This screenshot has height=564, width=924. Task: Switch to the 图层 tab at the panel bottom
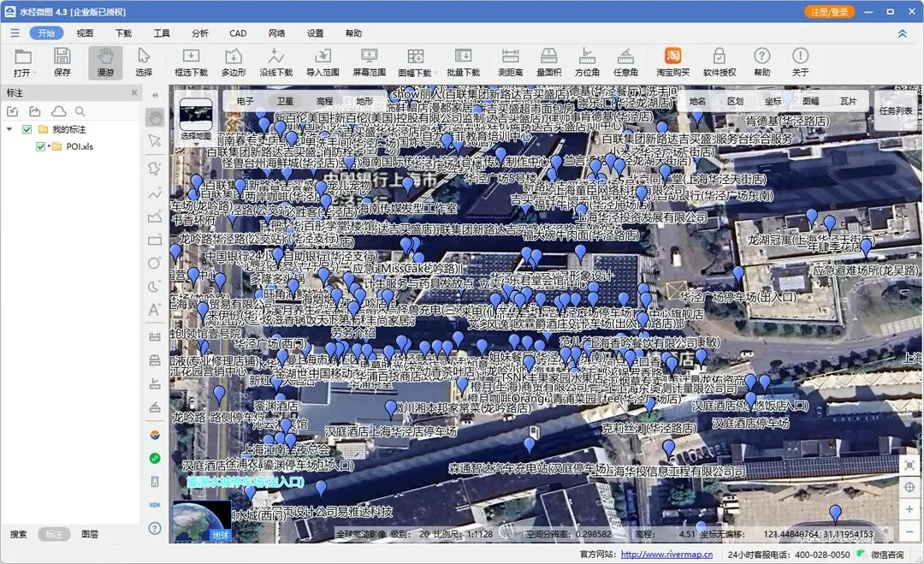pos(90,534)
